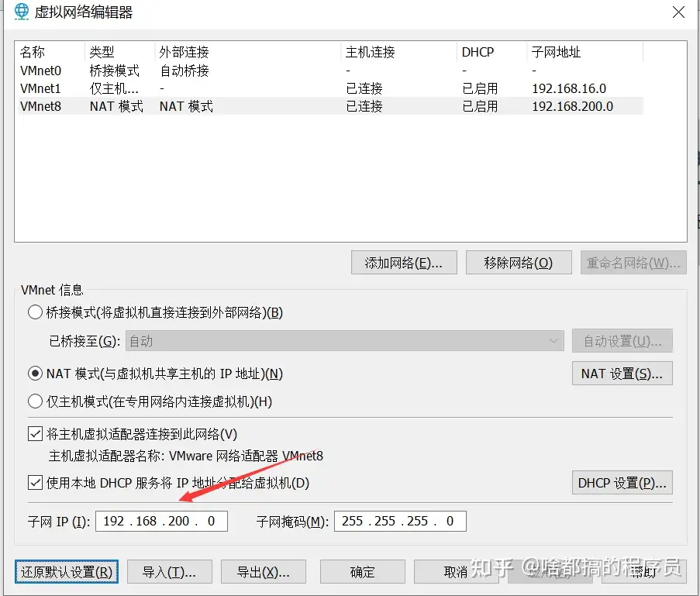Click the 导出(X) button
This screenshot has width=700, height=596.
click(x=264, y=572)
